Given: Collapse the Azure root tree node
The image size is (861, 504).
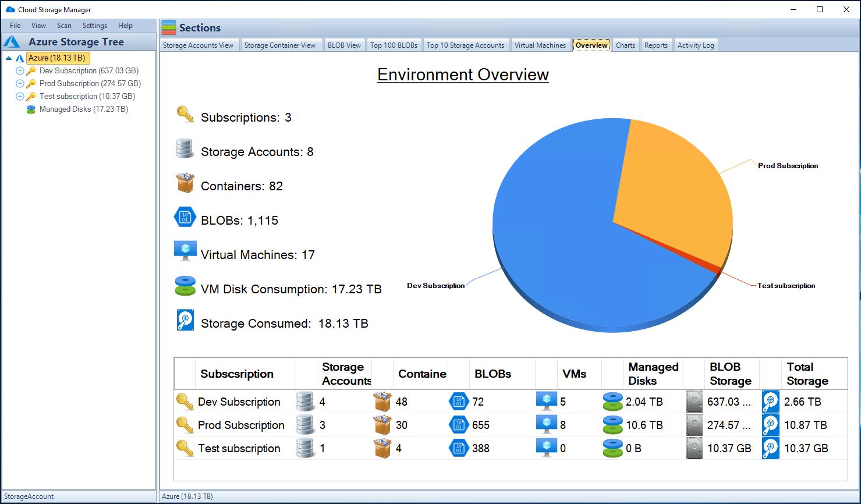Looking at the screenshot, I should (9, 58).
